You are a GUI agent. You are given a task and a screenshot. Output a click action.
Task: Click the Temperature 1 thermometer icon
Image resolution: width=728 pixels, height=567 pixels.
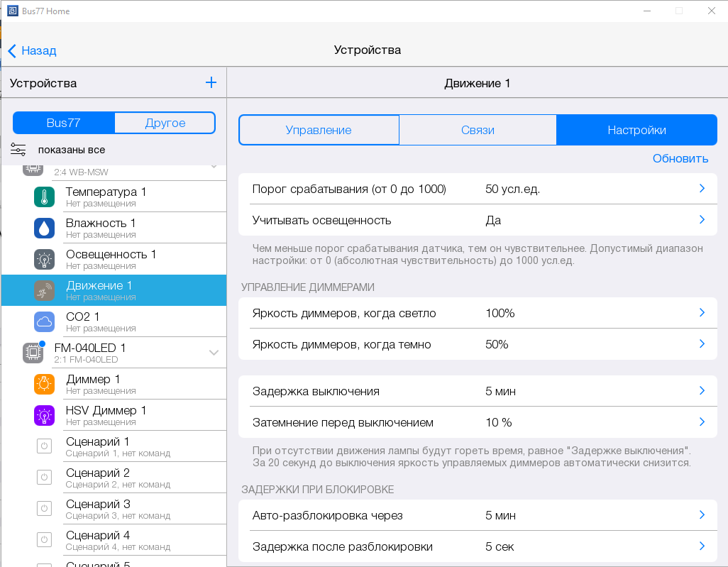pyautogui.click(x=44, y=197)
